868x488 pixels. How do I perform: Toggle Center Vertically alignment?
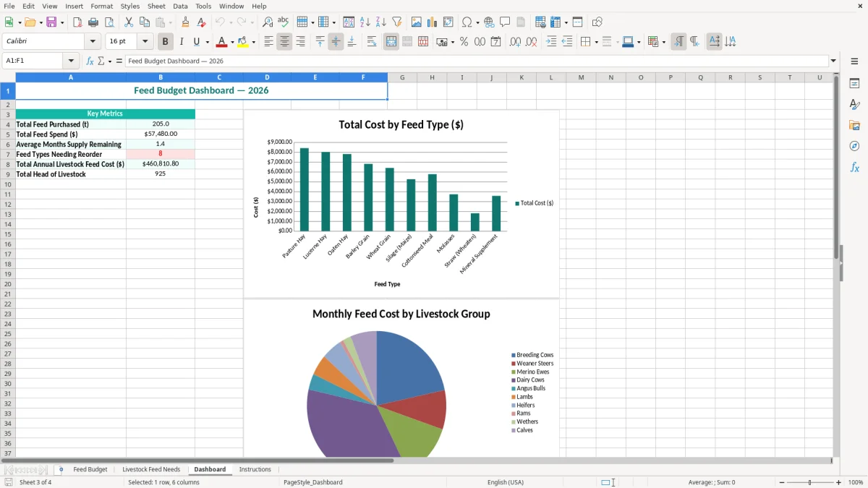(336, 42)
